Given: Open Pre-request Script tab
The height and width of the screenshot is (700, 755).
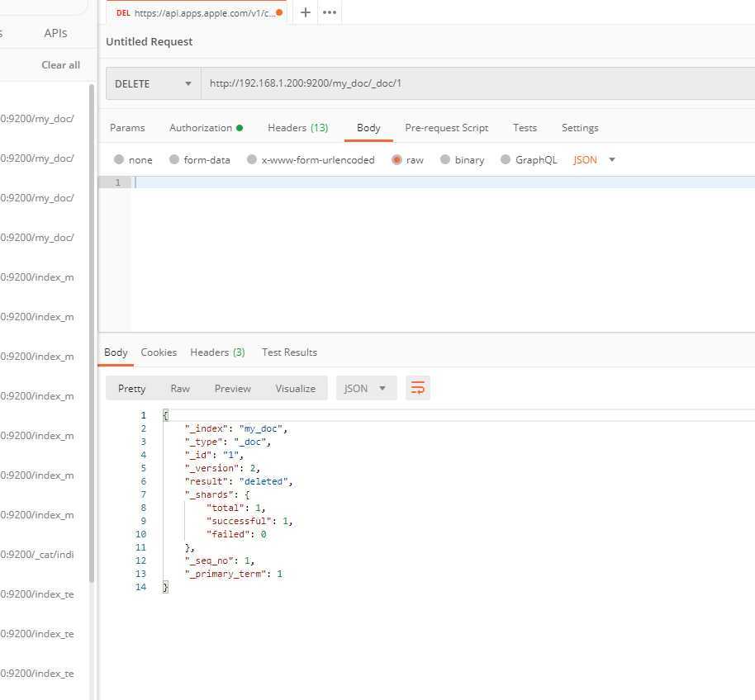Looking at the screenshot, I should (x=446, y=128).
